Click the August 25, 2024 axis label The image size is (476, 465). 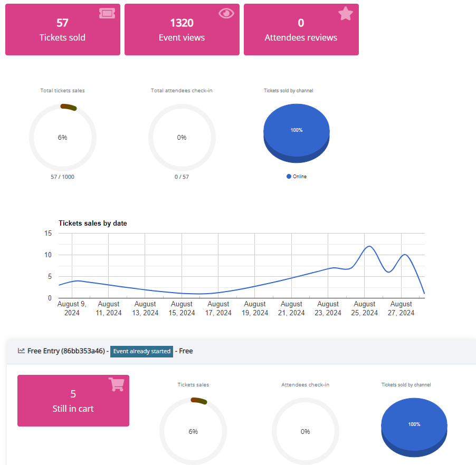pos(365,308)
